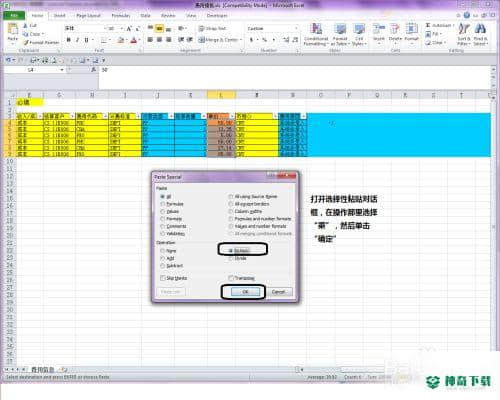The image size is (500, 400).
Task: Open the number format Custom dropdown
Action: pos(296,29)
